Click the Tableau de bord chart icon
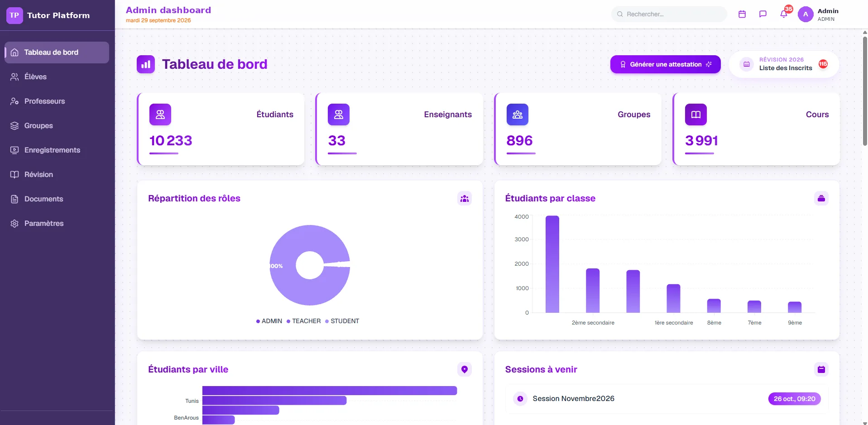 (x=146, y=64)
